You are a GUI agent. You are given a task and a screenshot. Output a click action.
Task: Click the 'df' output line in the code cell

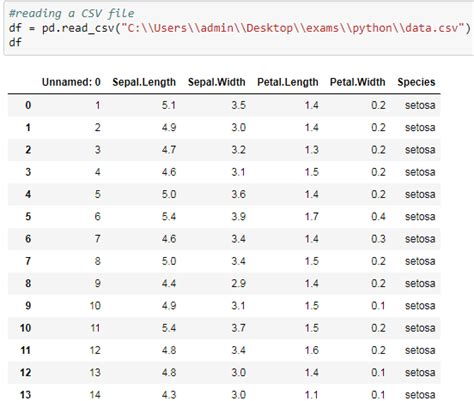(15, 43)
